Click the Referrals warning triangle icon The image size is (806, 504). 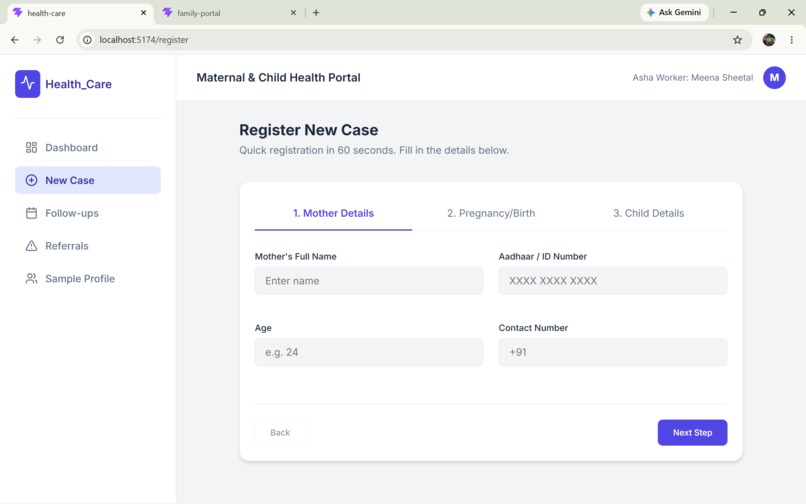[31, 246]
